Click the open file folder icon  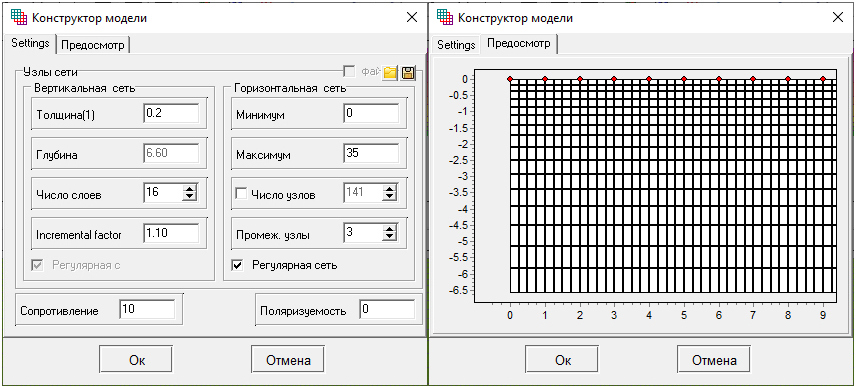tap(389, 73)
